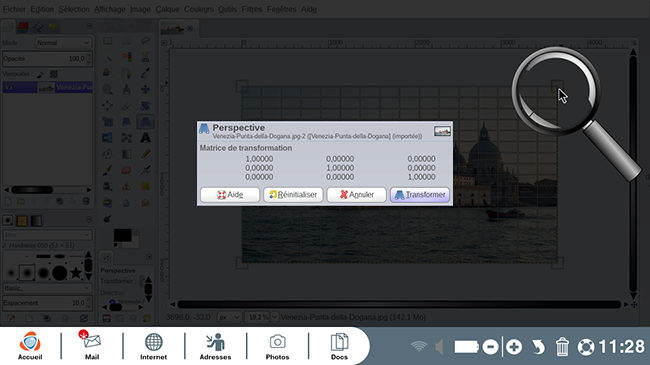This screenshot has width=650, height=365.
Task: Select the Pencil tool
Action: 145,154
